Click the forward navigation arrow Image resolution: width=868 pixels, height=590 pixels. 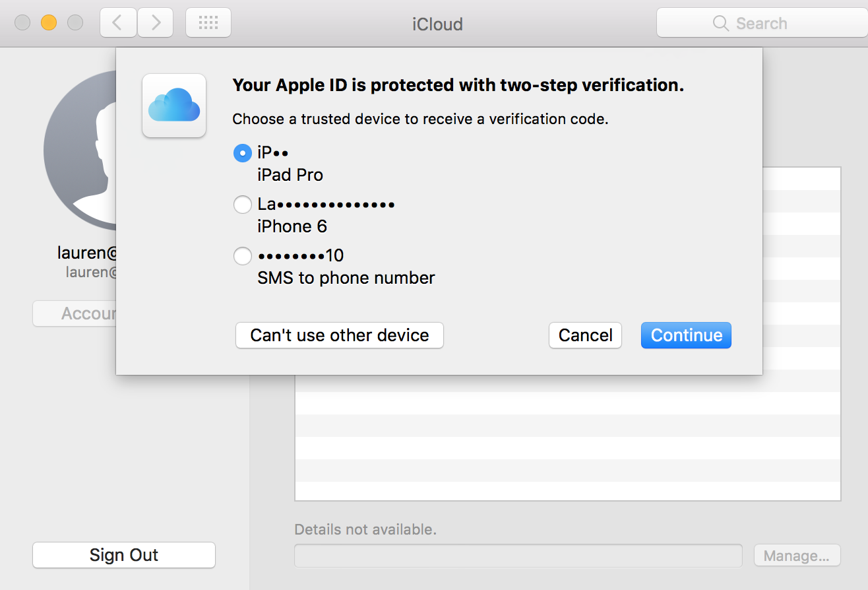pyautogui.click(x=156, y=23)
